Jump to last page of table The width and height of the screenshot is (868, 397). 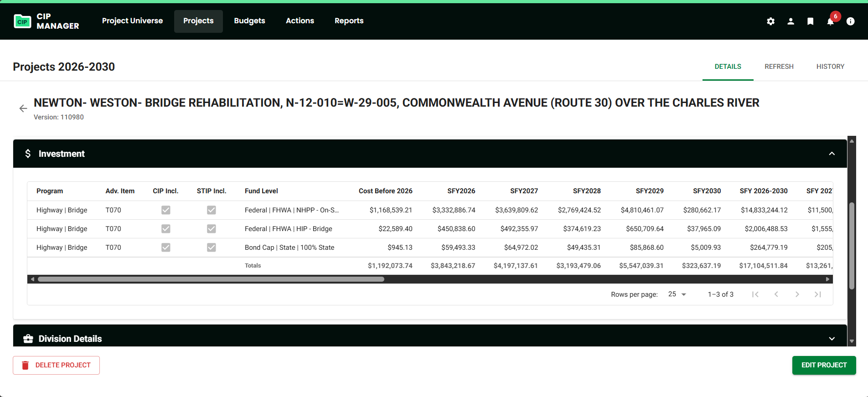click(x=818, y=294)
